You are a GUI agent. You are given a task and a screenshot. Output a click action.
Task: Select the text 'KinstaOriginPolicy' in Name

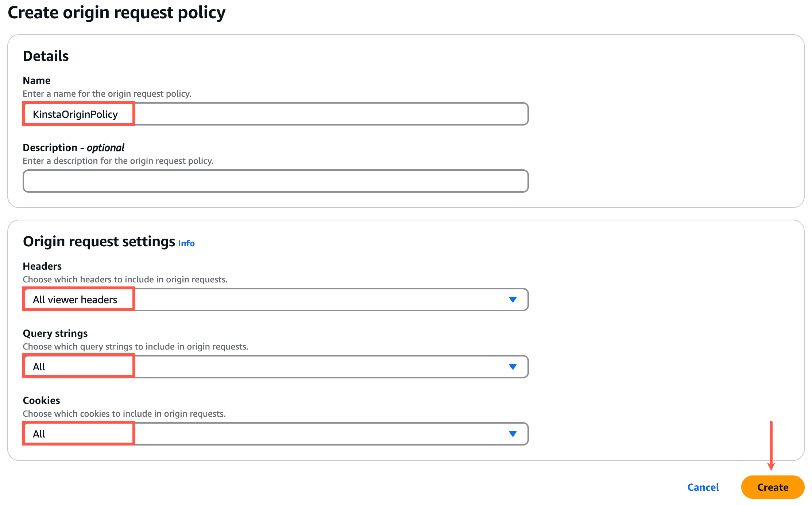75,113
